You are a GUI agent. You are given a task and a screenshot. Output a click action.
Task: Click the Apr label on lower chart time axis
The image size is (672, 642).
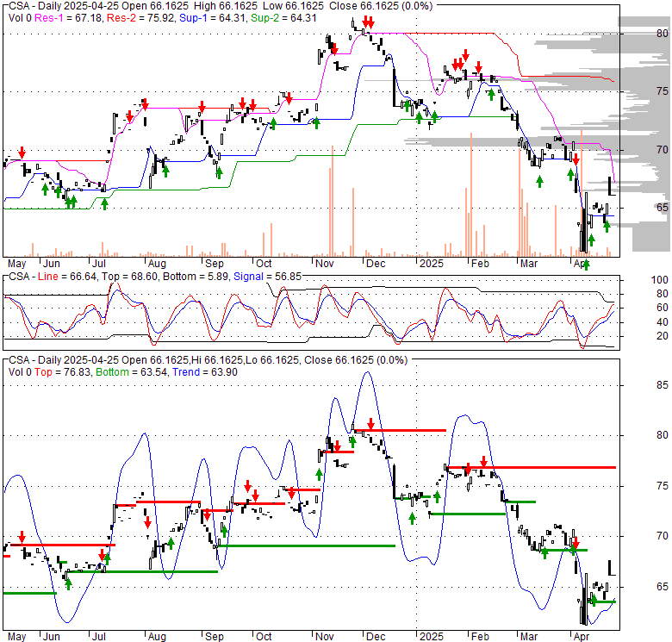click(x=582, y=637)
